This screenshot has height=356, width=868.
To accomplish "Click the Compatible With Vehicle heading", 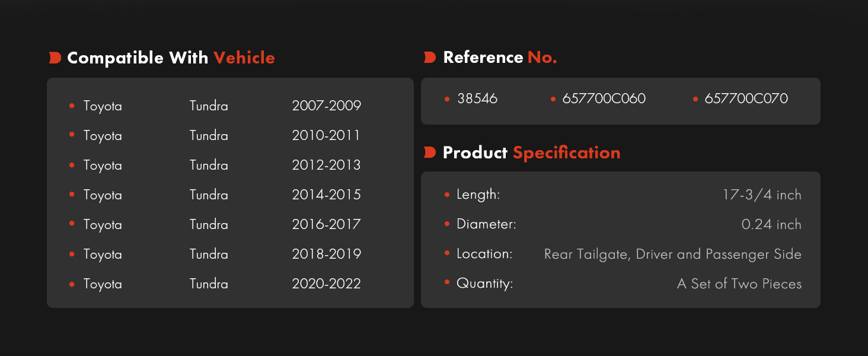I will 171,58.
